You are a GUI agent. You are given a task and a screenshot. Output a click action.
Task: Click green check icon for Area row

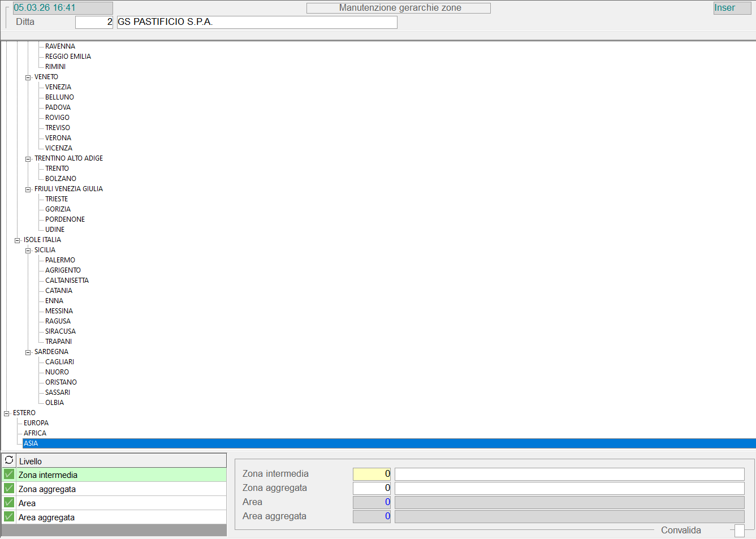pyautogui.click(x=9, y=503)
